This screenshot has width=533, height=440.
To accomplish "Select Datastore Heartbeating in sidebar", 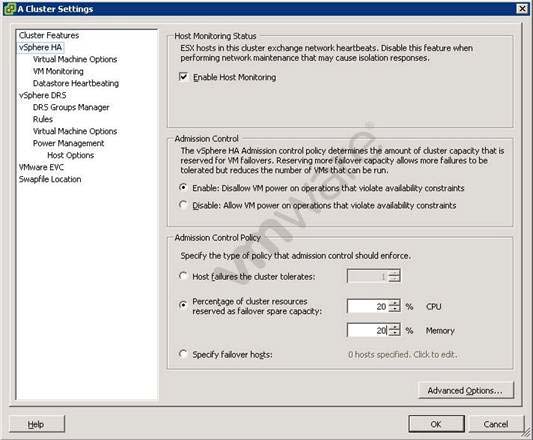I will click(x=76, y=83).
